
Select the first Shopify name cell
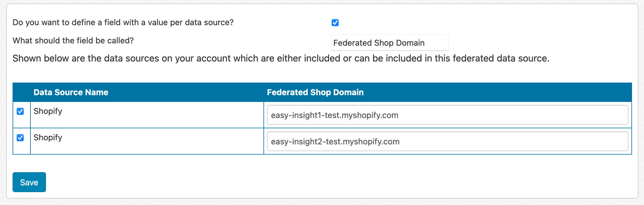click(48, 111)
